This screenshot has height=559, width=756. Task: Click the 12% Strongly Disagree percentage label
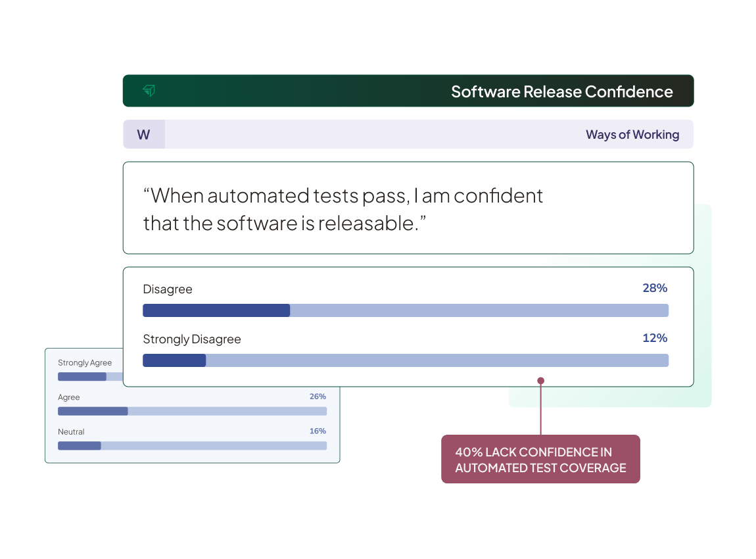click(655, 338)
